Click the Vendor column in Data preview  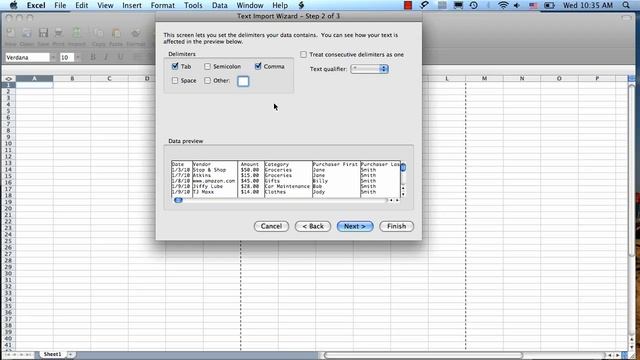215,179
